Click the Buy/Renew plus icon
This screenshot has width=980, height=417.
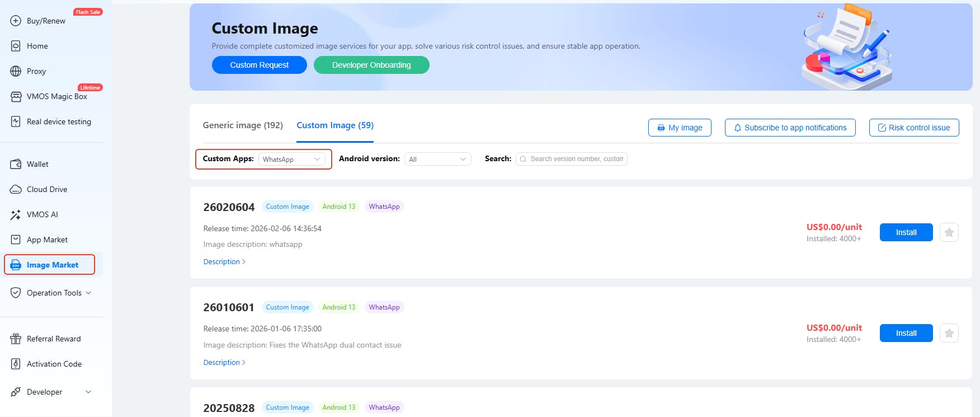[16, 21]
